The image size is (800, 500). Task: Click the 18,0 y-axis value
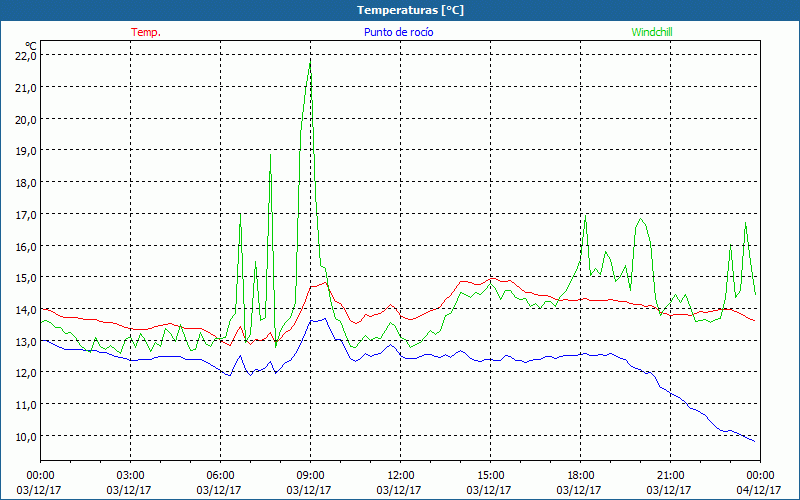point(26,183)
